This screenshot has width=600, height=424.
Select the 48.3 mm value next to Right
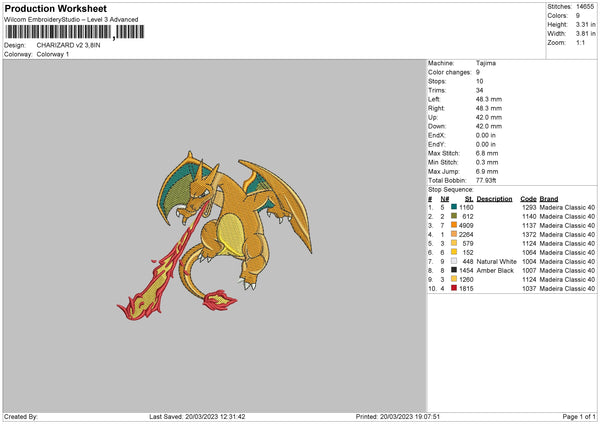pyautogui.click(x=489, y=108)
